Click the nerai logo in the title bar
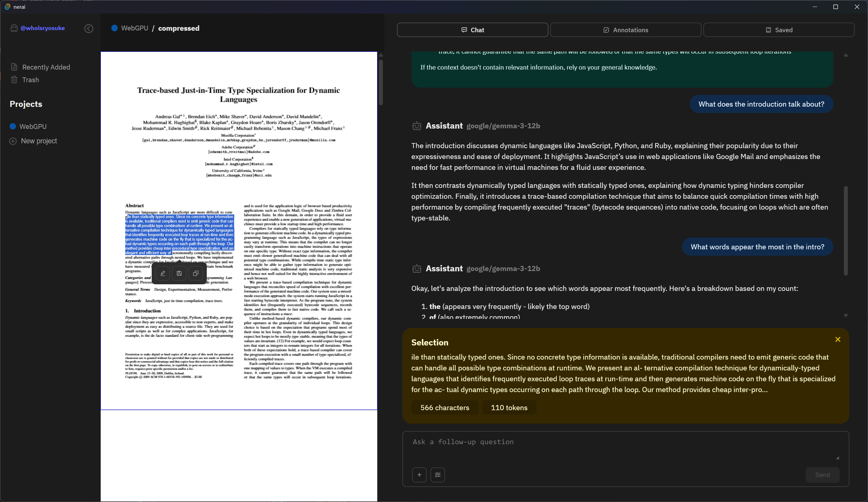 pos(8,7)
